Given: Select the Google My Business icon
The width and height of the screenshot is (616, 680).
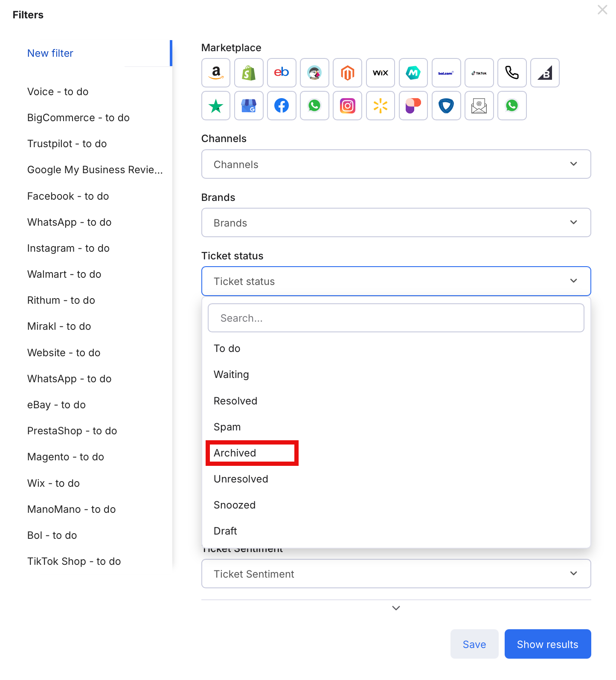Looking at the screenshot, I should 249,106.
